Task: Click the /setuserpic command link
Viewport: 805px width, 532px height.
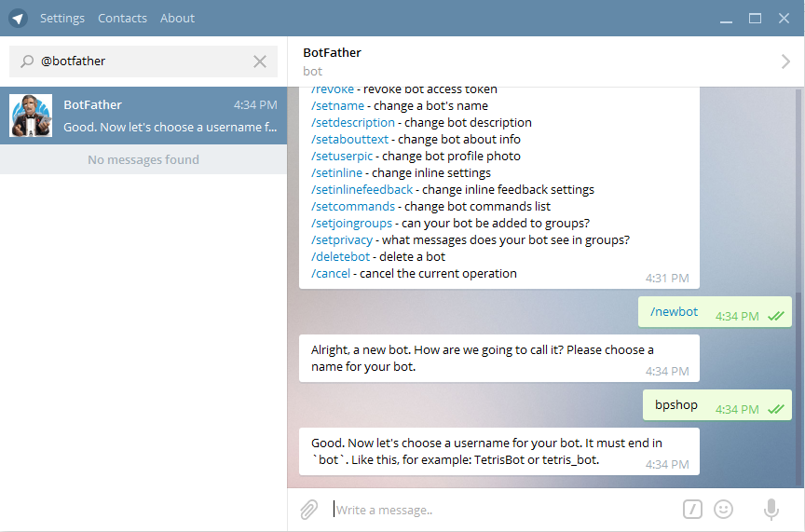Action: 342,157
